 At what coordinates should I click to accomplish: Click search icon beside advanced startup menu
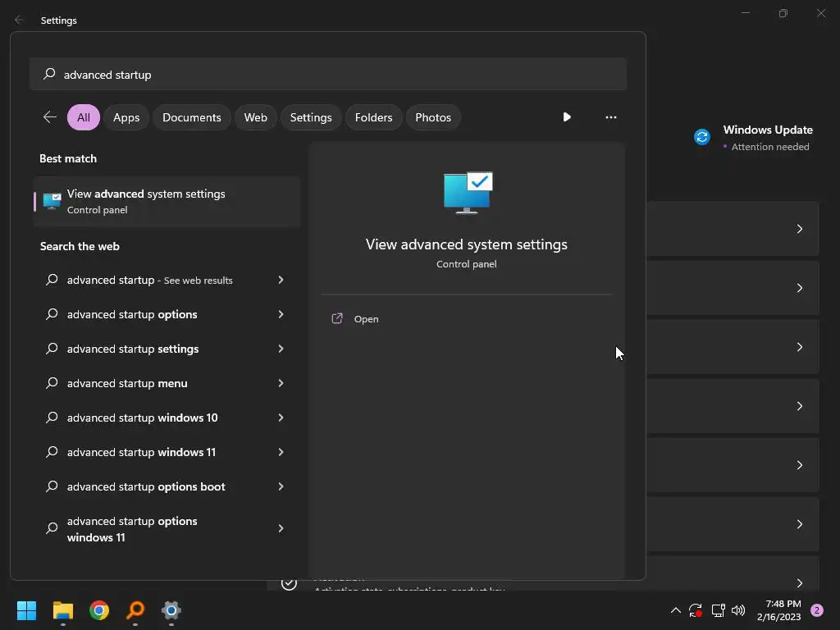click(52, 382)
